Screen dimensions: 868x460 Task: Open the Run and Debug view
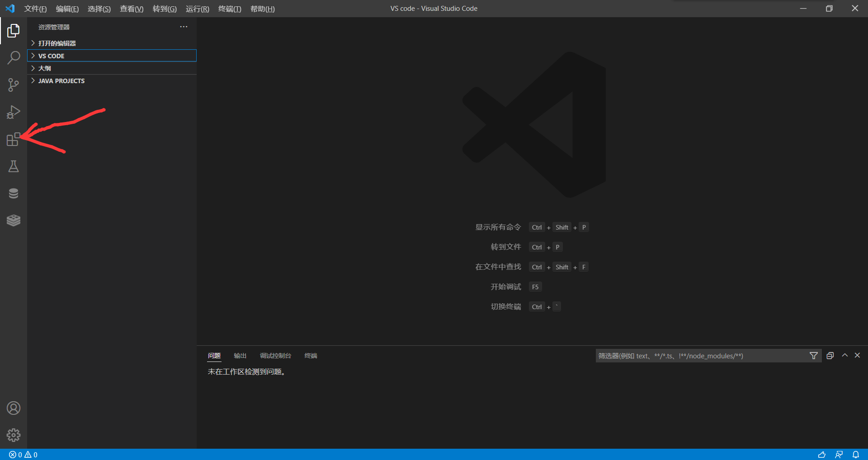[14, 112]
